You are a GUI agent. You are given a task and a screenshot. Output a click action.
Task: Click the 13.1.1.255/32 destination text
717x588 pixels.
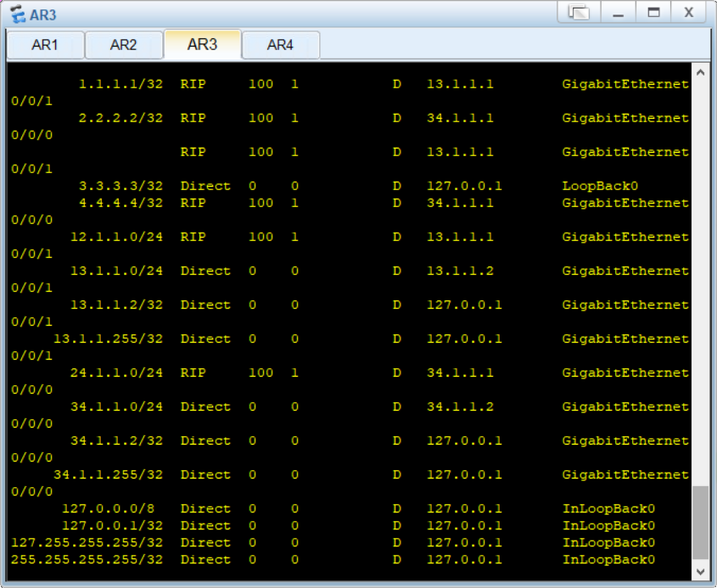click(109, 339)
